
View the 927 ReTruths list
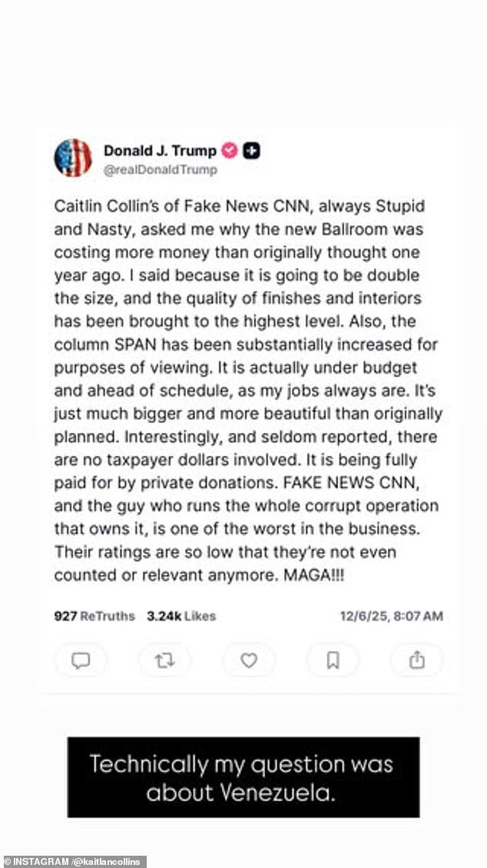(x=94, y=616)
